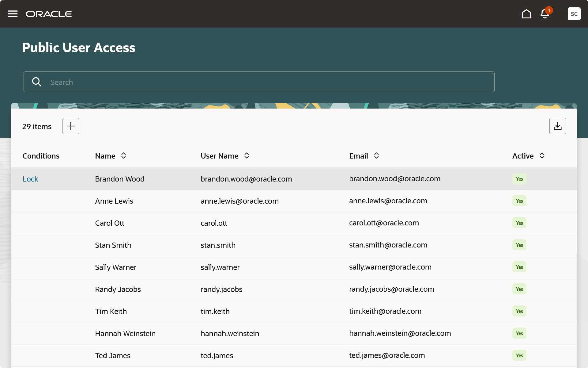Toggle the Yes active badge for Tim Keith
The height and width of the screenshot is (368, 588).
(519, 311)
